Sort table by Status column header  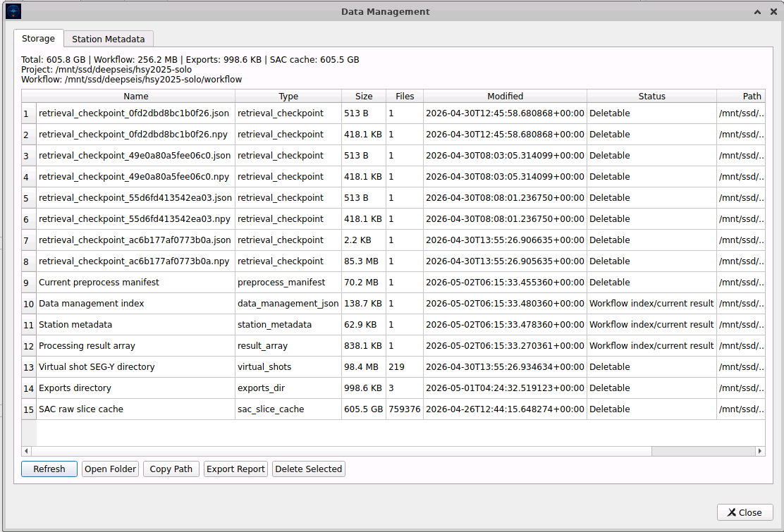click(x=652, y=97)
